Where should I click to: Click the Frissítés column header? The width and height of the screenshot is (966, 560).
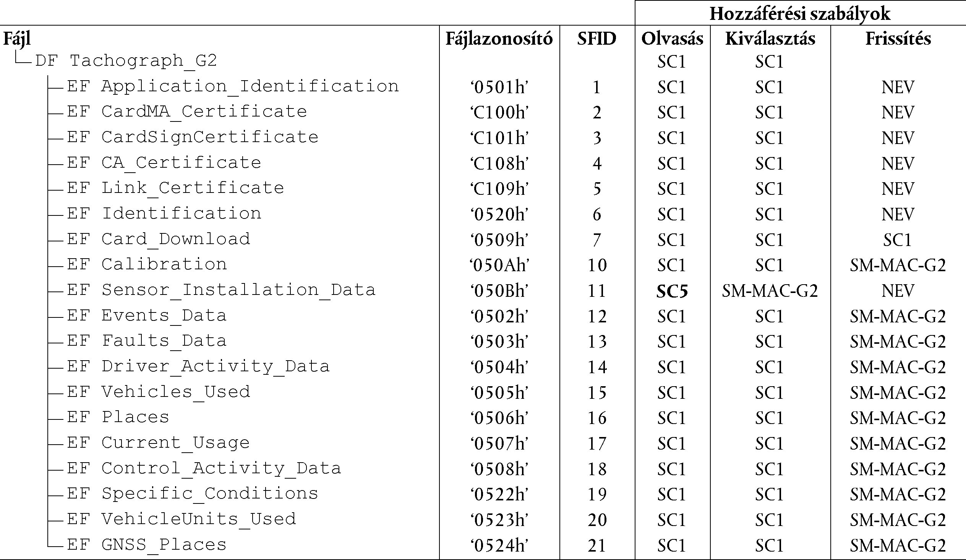pos(898,39)
